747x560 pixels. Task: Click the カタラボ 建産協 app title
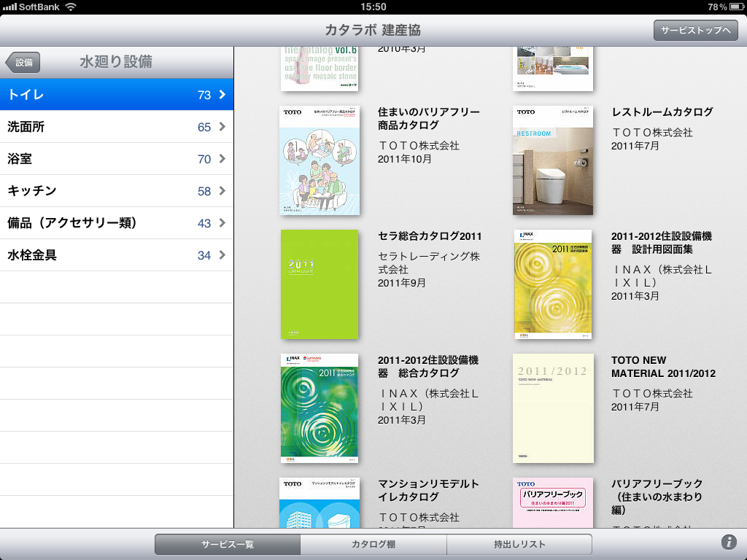[x=373, y=30]
